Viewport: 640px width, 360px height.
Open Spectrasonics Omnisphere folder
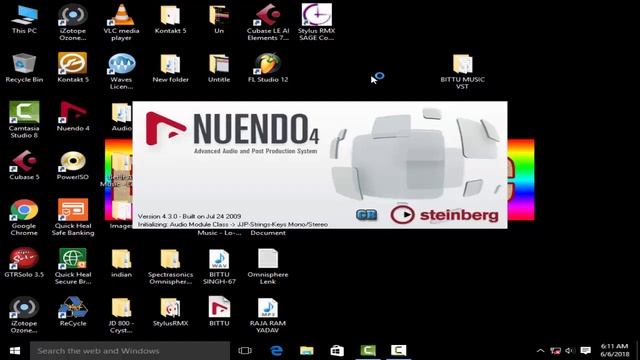point(170,266)
